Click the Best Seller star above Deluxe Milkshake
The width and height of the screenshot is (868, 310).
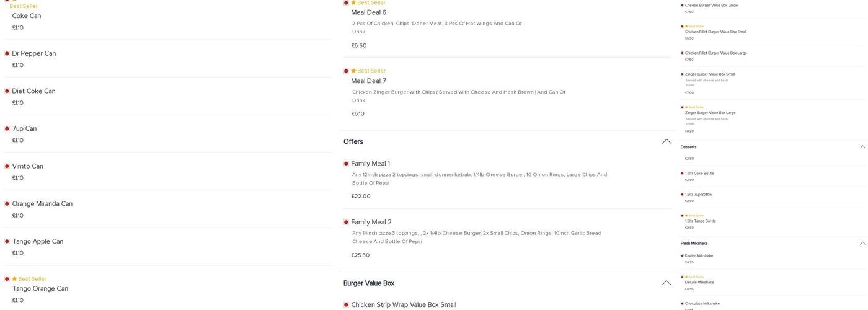pyautogui.click(x=686, y=277)
